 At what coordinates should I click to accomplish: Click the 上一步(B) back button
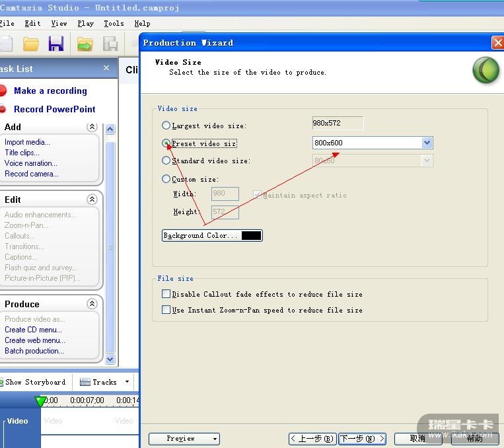pos(312,439)
